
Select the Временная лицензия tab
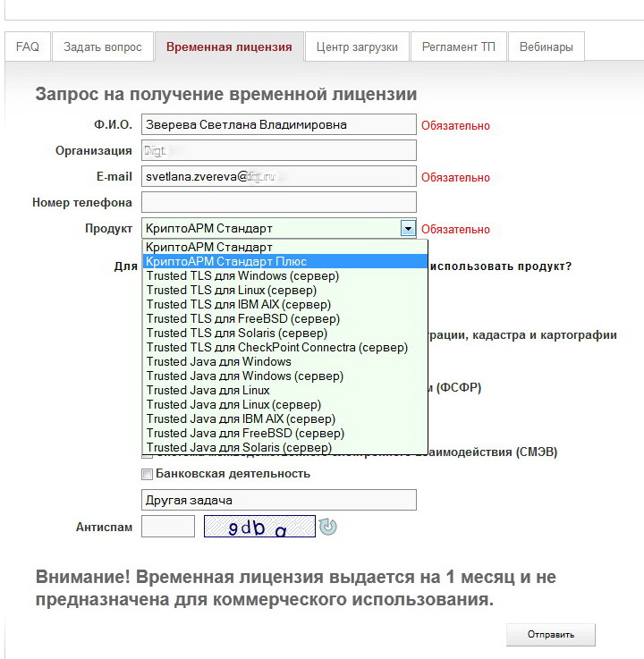pos(229,46)
